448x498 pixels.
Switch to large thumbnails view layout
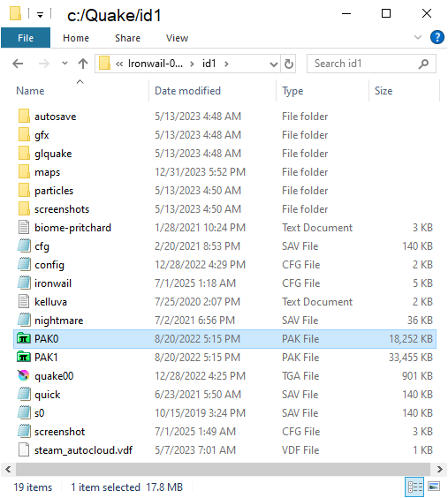[x=434, y=487]
